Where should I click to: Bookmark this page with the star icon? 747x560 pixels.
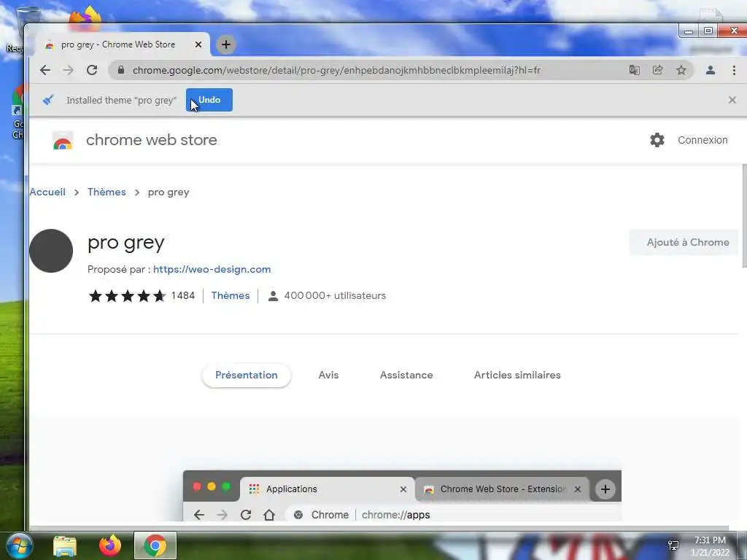(681, 71)
